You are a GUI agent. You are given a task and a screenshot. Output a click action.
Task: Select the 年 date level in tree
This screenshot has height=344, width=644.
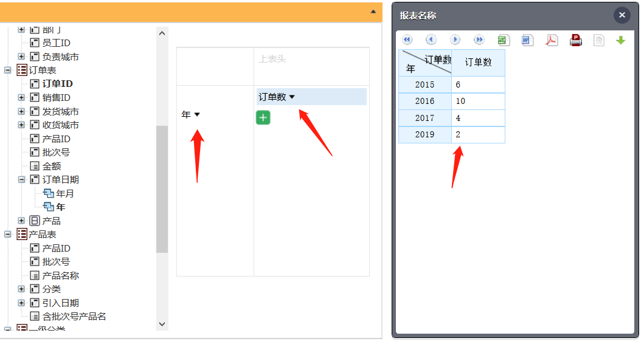[x=60, y=207]
